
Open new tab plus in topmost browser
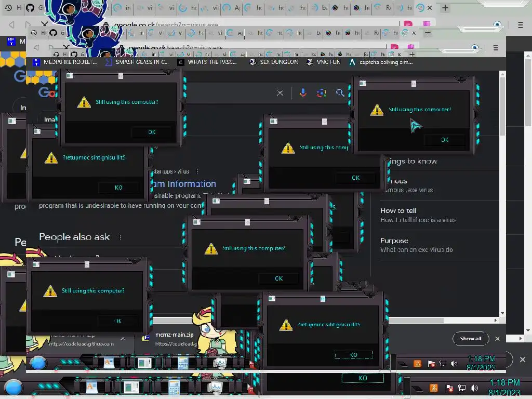click(445, 8)
